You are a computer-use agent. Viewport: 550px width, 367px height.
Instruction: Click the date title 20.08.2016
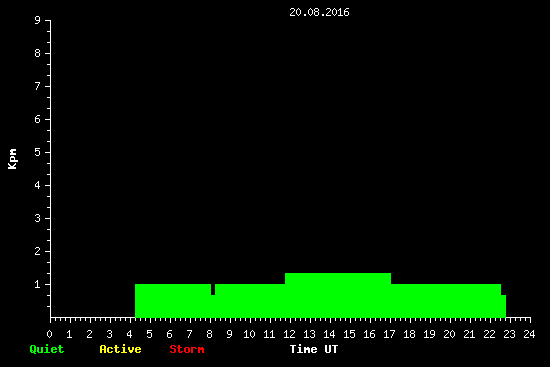click(x=319, y=12)
